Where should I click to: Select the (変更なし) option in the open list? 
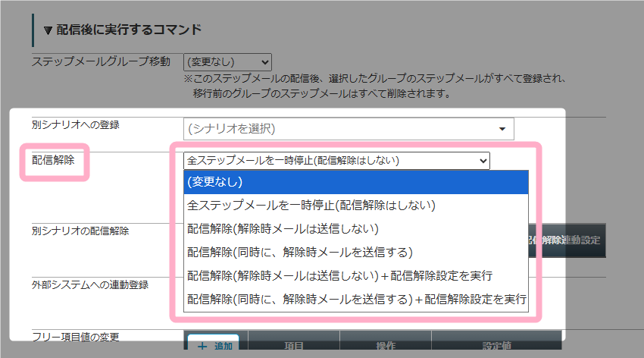point(355,182)
